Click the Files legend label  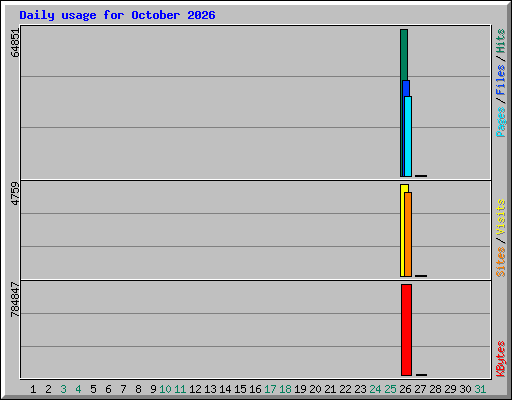501,80
